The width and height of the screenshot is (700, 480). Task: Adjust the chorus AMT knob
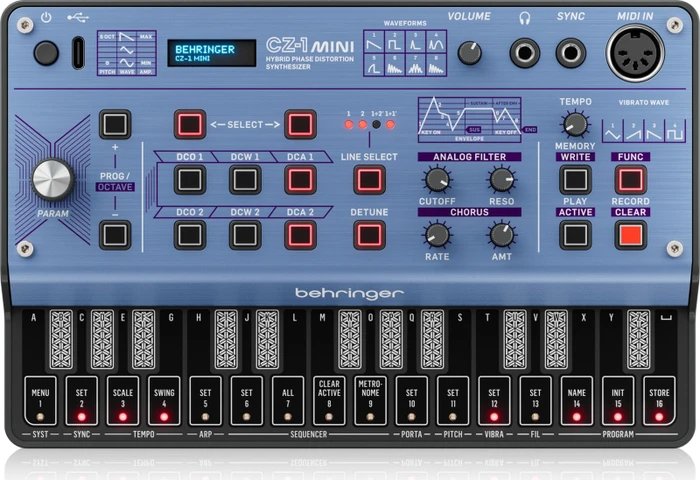click(x=501, y=235)
